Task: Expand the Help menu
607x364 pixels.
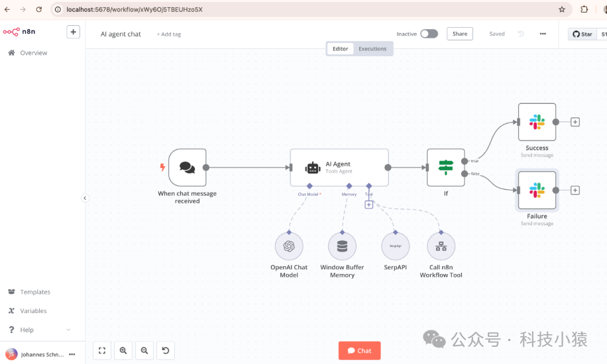Action: (x=40, y=330)
